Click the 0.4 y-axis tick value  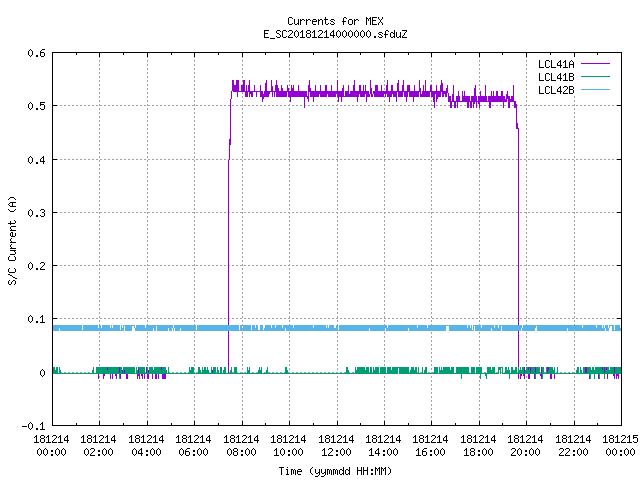point(36,160)
